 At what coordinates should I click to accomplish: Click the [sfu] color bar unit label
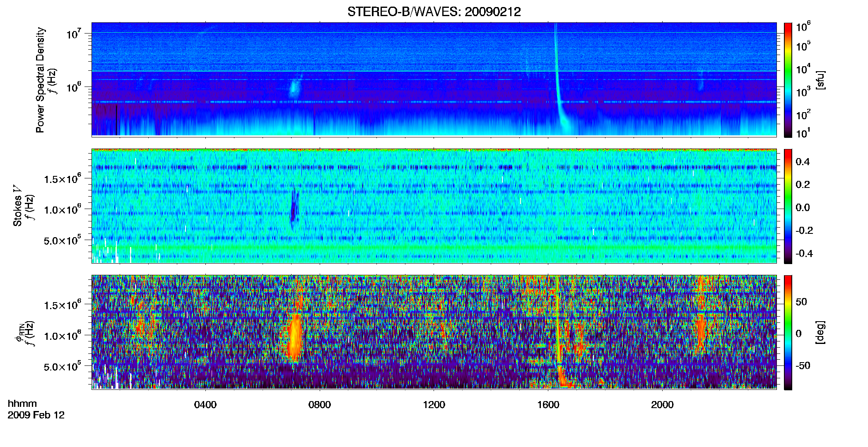pyautogui.click(x=820, y=80)
